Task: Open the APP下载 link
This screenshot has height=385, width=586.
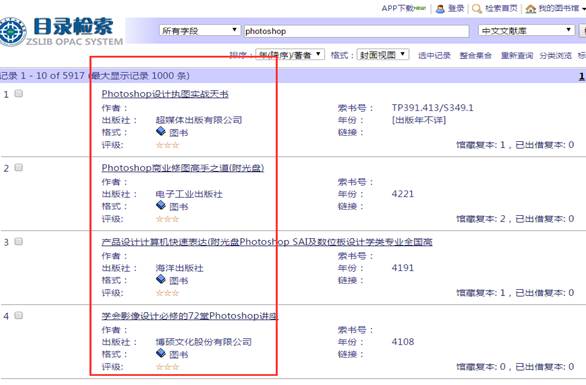Action: pos(404,8)
